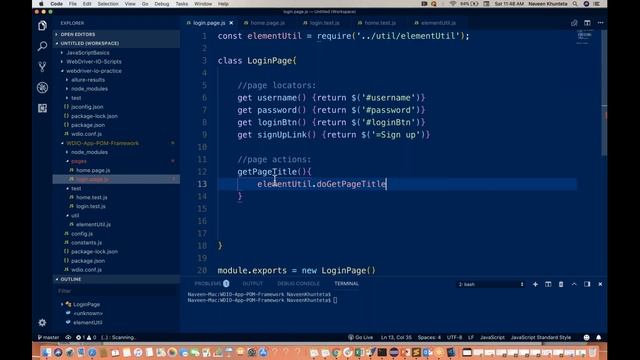The width and height of the screenshot is (640, 360).
Task: Expand the JavaScriptBasics folder
Action: point(88,53)
